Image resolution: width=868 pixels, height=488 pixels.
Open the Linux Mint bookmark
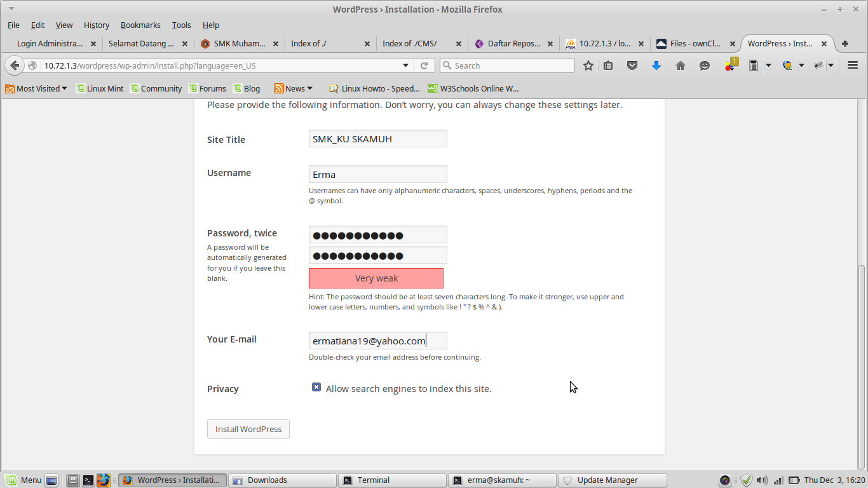click(x=100, y=88)
